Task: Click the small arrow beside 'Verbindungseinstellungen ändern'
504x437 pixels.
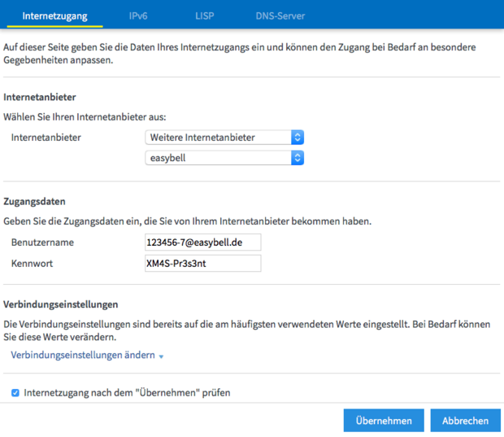Action: (162, 356)
